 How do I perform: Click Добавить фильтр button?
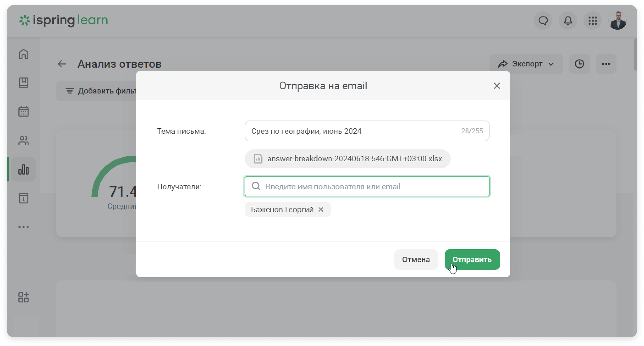click(x=96, y=91)
